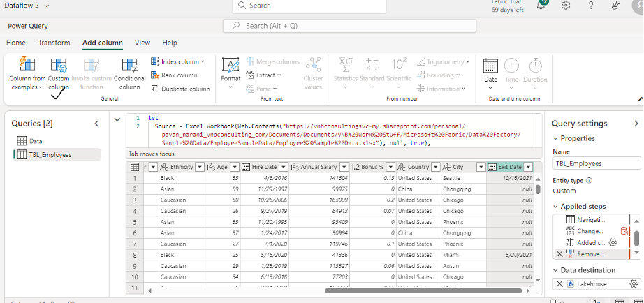The height and width of the screenshot is (303, 644).
Task: Open Column from examples tool
Action: (27, 74)
